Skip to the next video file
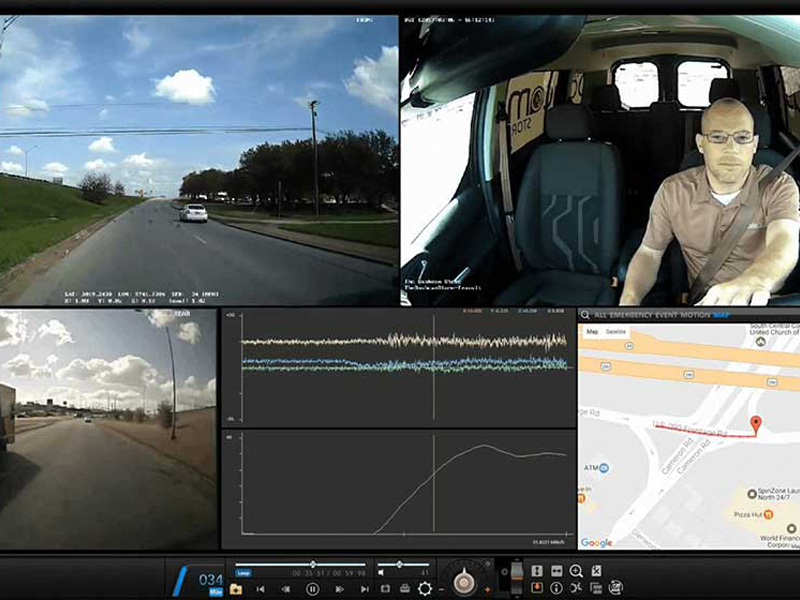The height and width of the screenshot is (600, 800). pyautogui.click(x=363, y=589)
